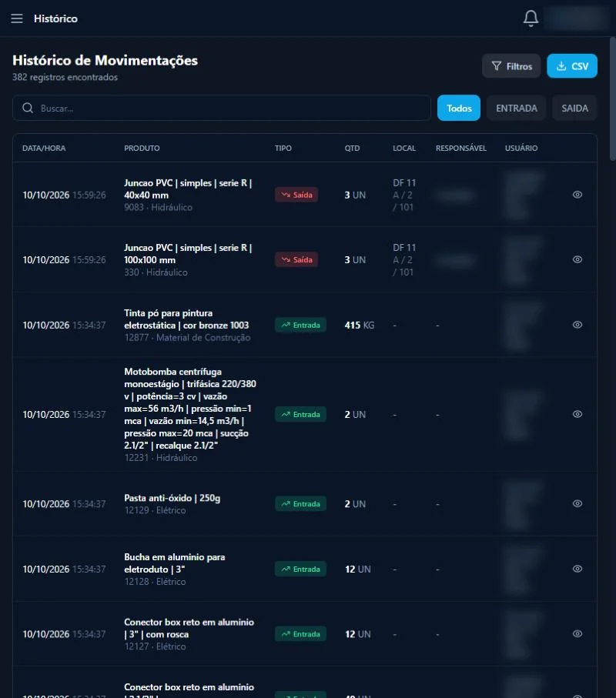
Task: Click the DATA/HORA column header
Action: pyautogui.click(x=44, y=148)
